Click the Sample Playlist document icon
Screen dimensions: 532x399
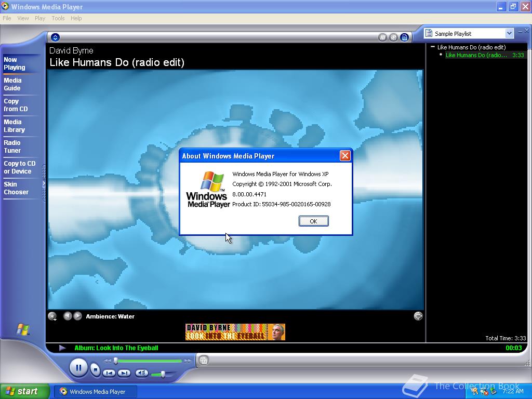[429, 33]
